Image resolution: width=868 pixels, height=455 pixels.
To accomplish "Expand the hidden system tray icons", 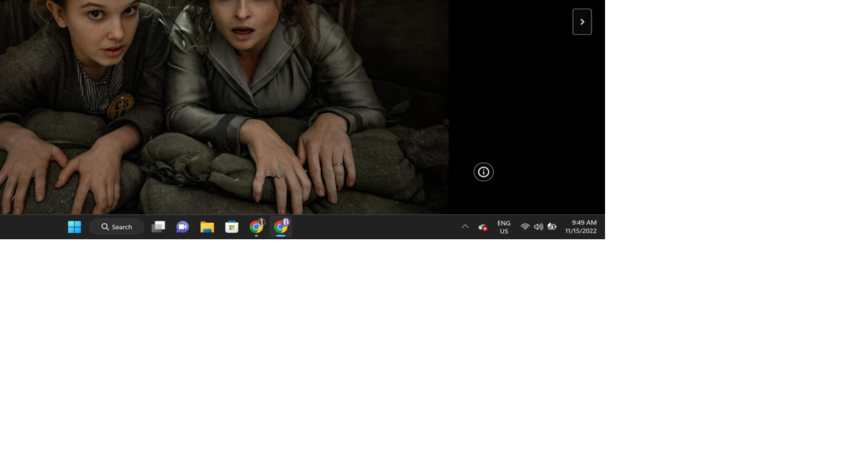I will tap(465, 226).
